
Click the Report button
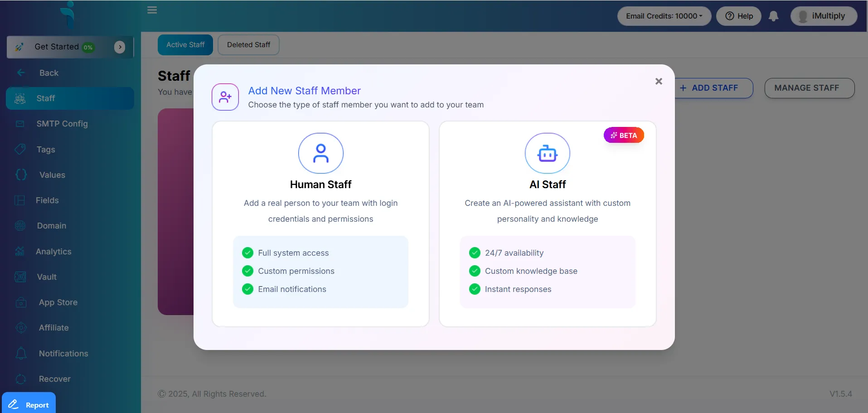tap(29, 404)
